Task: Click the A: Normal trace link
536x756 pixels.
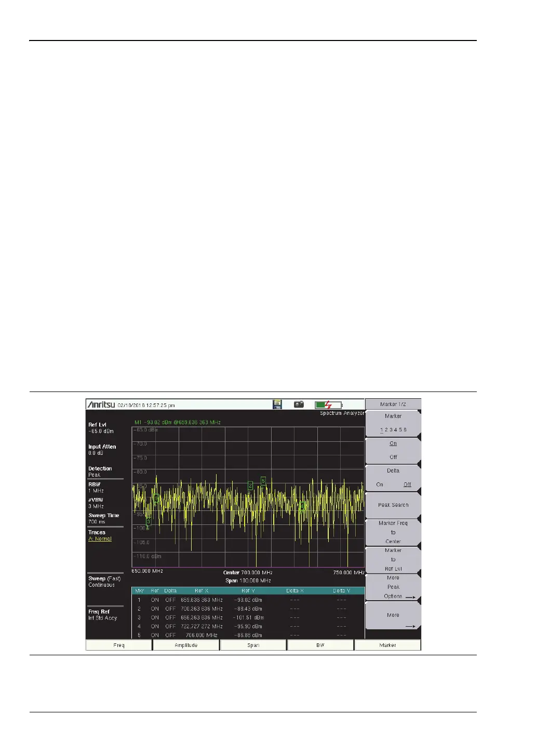Action: 100,539
